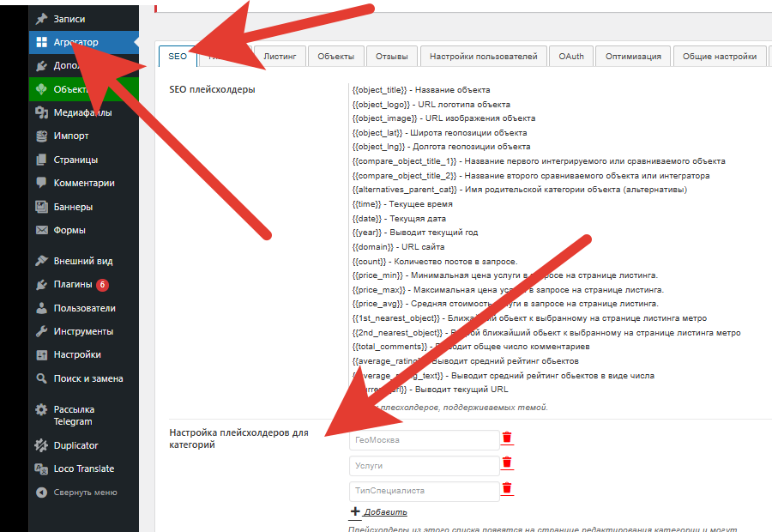Click the Формы envelope icon
The image size is (772, 532).
point(41,230)
